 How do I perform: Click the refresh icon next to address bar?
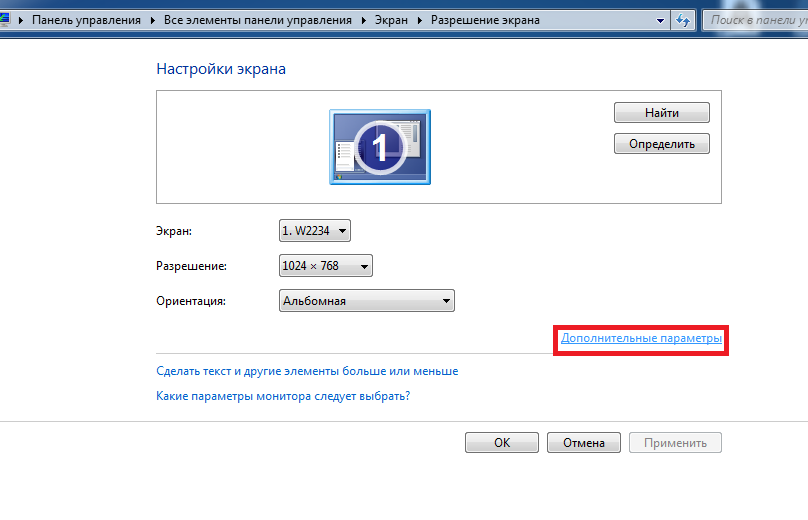click(x=683, y=21)
